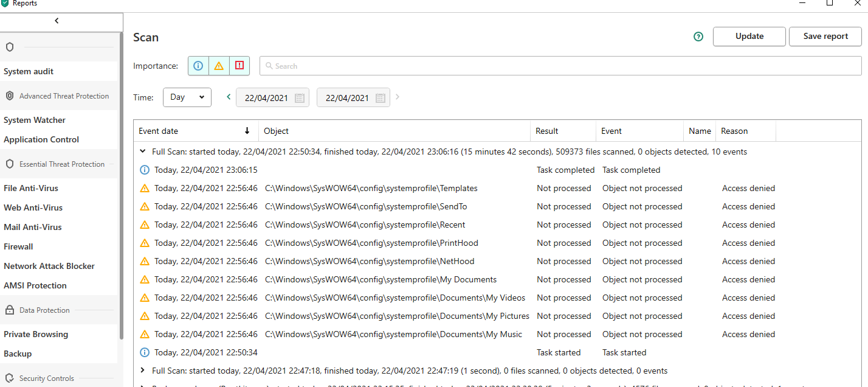This screenshot has height=387, width=868.
Task: Click the warning icon on the SendTo row
Action: point(145,206)
